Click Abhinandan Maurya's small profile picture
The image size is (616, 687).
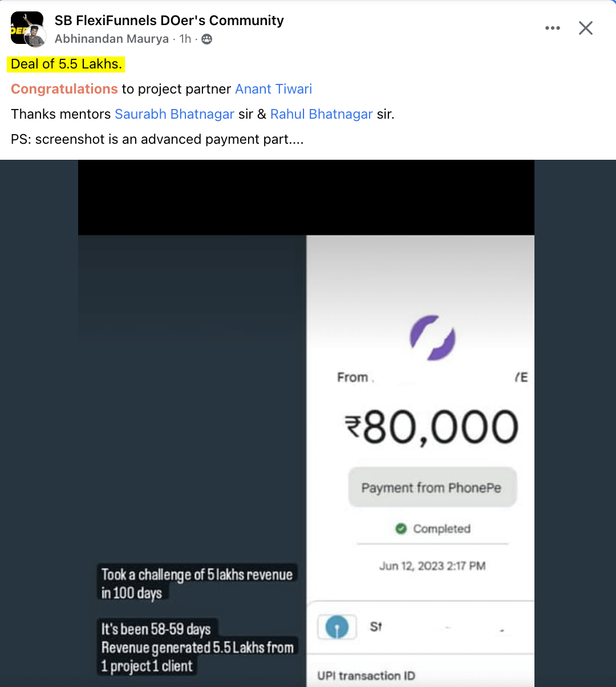point(35,37)
